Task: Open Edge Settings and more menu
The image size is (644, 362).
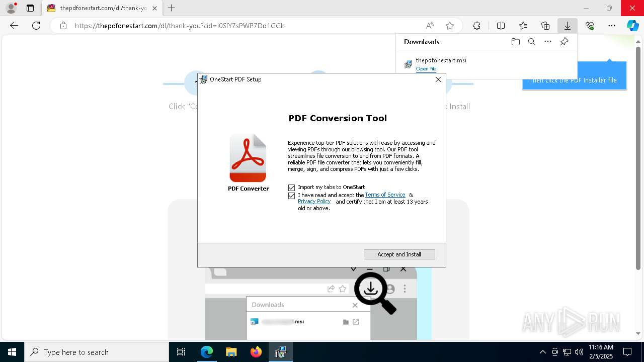Action: click(612, 26)
